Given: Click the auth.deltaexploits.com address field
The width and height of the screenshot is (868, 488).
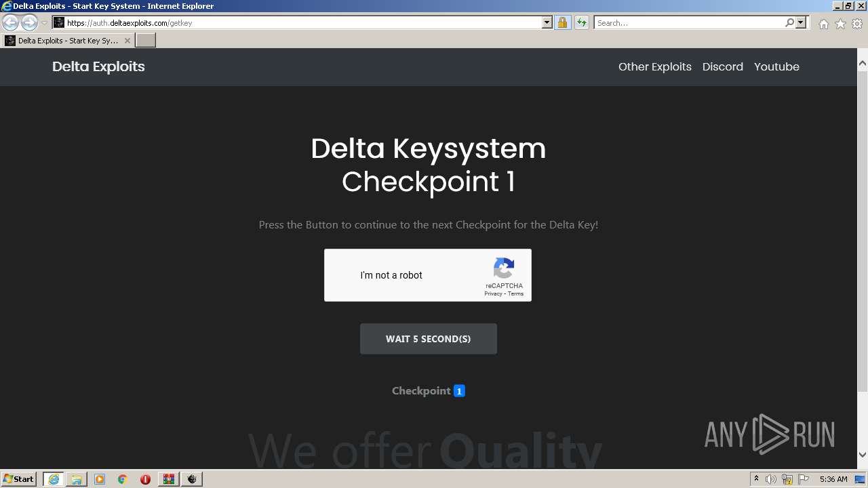Looking at the screenshot, I should pyautogui.click(x=303, y=23).
